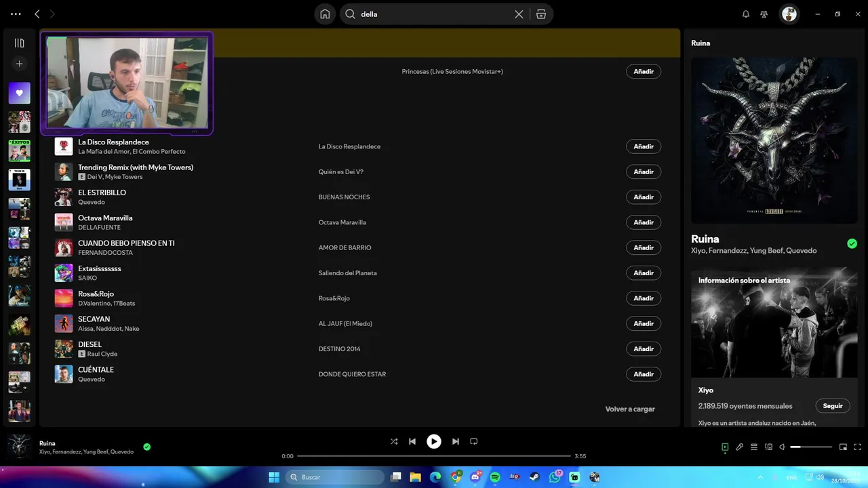This screenshot has width=868, height=488.
Task: Click 'Volver a cargar' to refresh recommendations
Action: point(630,409)
